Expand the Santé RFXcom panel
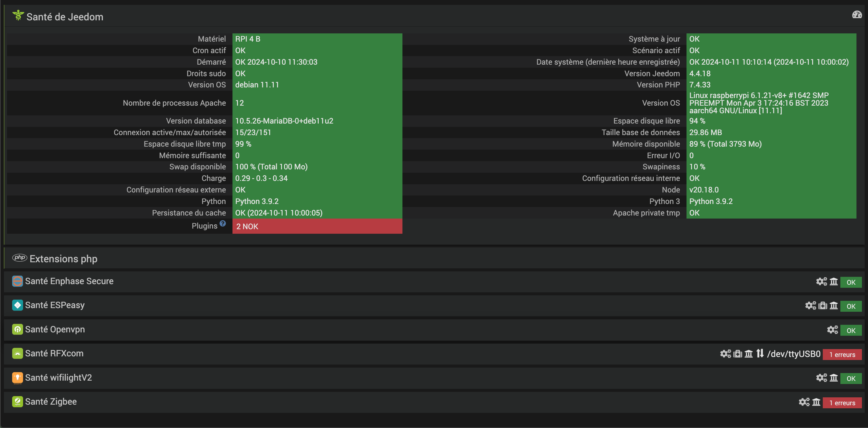The image size is (868, 428). tap(54, 354)
